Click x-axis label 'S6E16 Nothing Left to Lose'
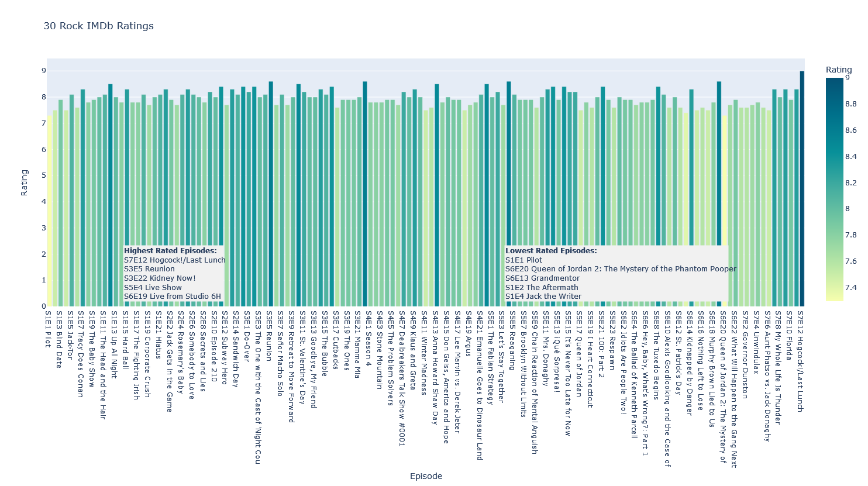Screen dimensions: 868x486 (x=701, y=360)
